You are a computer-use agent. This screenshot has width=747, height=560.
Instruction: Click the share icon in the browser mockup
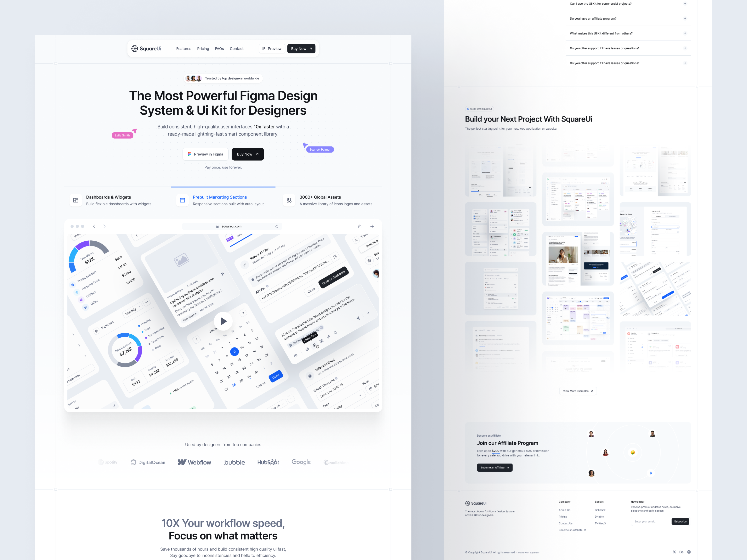[x=360, y=226]
